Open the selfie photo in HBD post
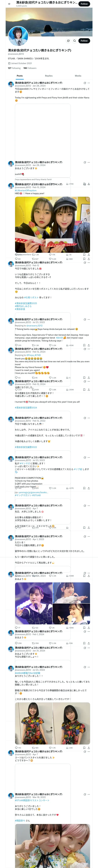This screenshot has height=868, width=98. click(x=52, y=225)
